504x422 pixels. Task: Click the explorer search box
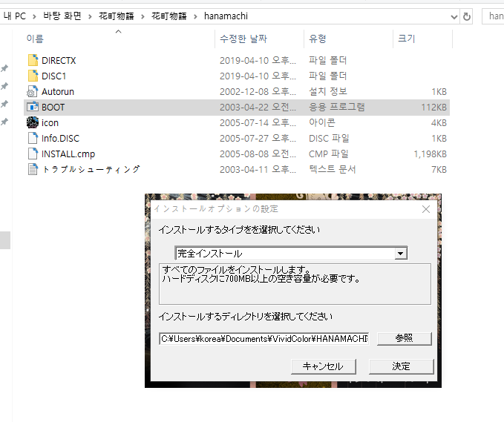click(493, 16)
